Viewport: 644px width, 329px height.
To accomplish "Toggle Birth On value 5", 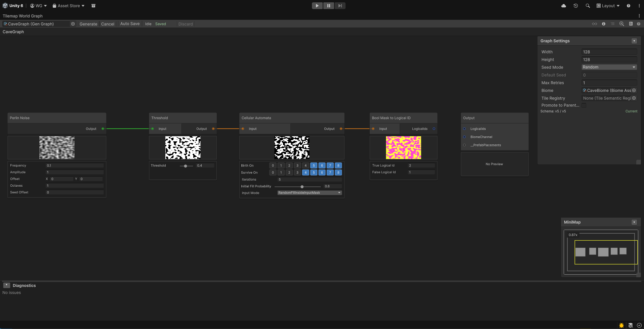I will pyautogui.click(x=314, y=166).
